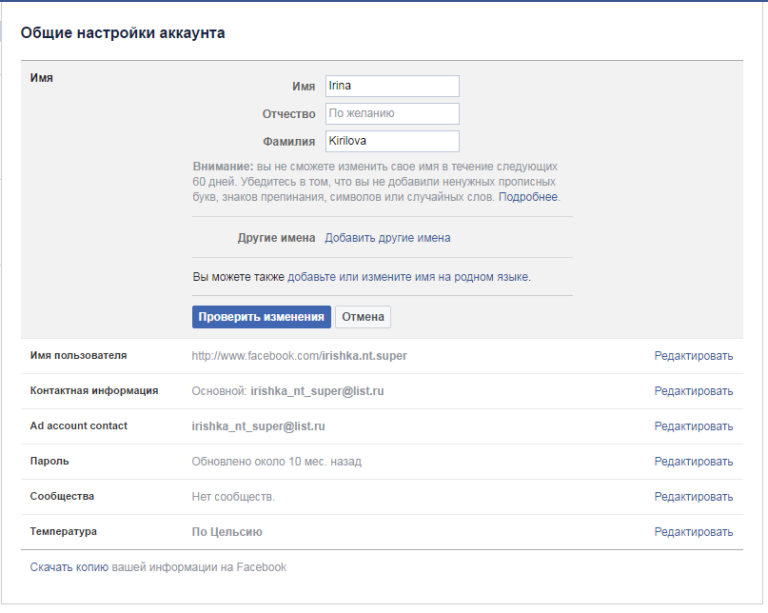Screen dimensions: 768x613
Task: Click Добавить другие имена link
Action: 387,238
